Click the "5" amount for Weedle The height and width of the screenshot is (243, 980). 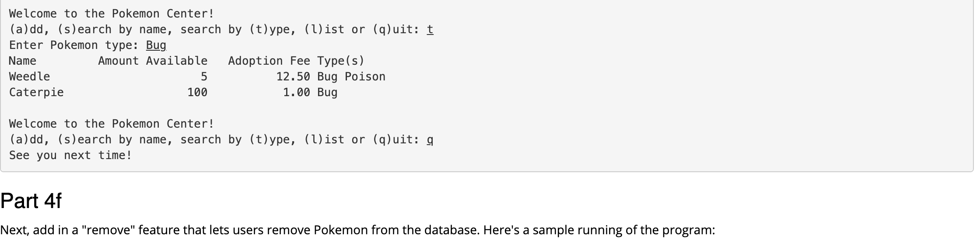point(204,77)
